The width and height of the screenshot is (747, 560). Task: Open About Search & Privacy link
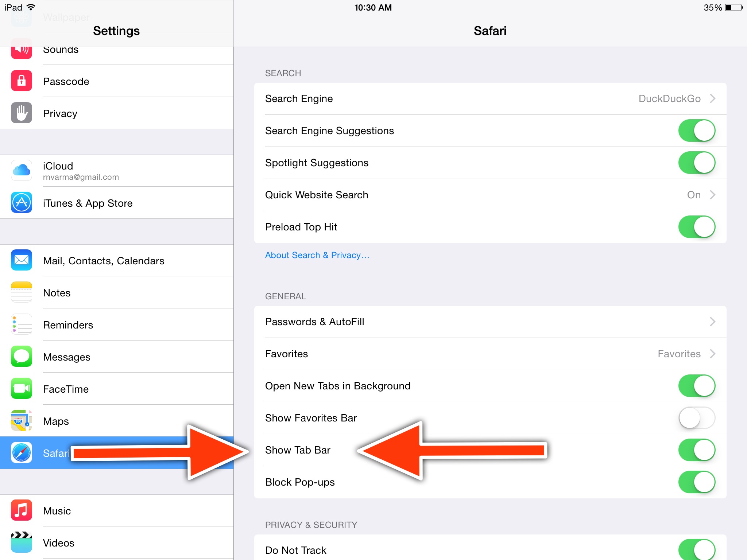tap(317, 255)
